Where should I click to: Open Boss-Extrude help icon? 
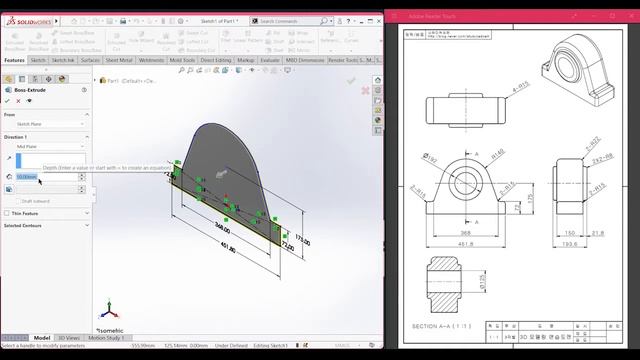(84, 90)
